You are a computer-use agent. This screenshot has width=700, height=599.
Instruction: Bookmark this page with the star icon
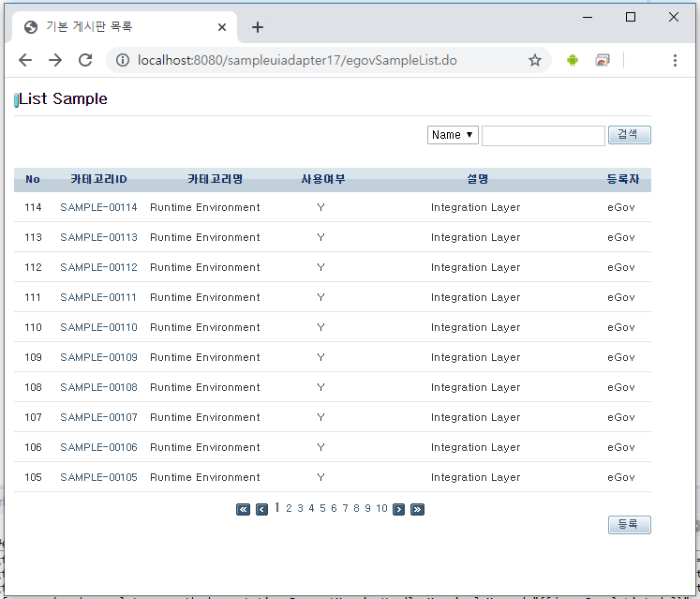(535, 60)
